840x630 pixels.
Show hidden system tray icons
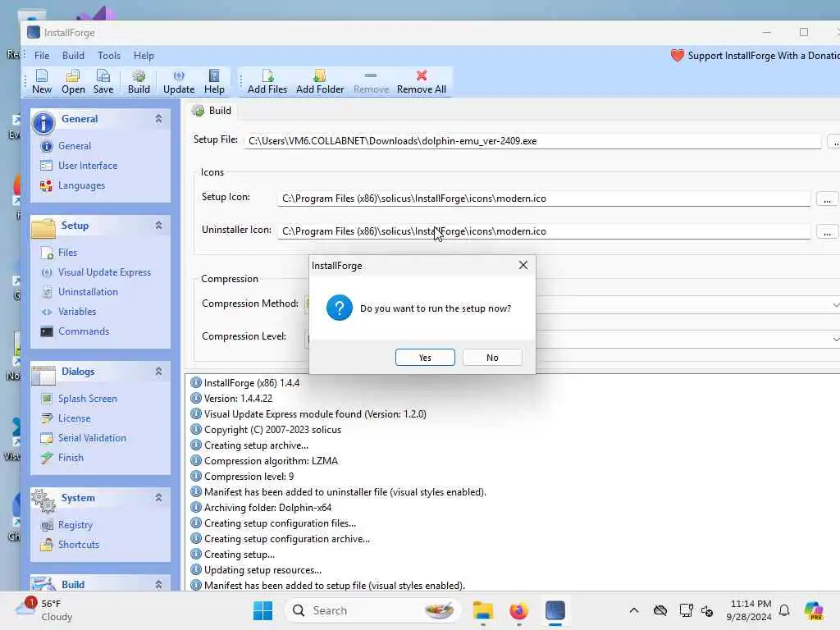[x=634, y=610]
